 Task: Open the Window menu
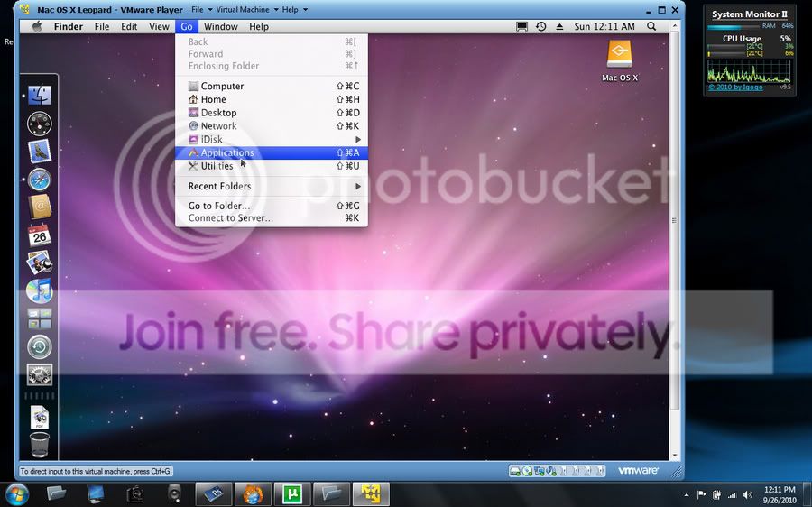(221, 26)
